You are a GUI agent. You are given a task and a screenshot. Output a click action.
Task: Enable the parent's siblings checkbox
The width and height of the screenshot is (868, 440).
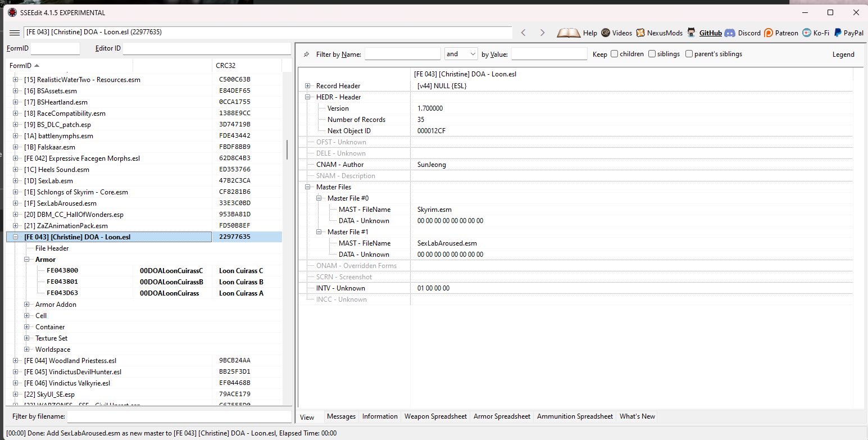point(689,54)
